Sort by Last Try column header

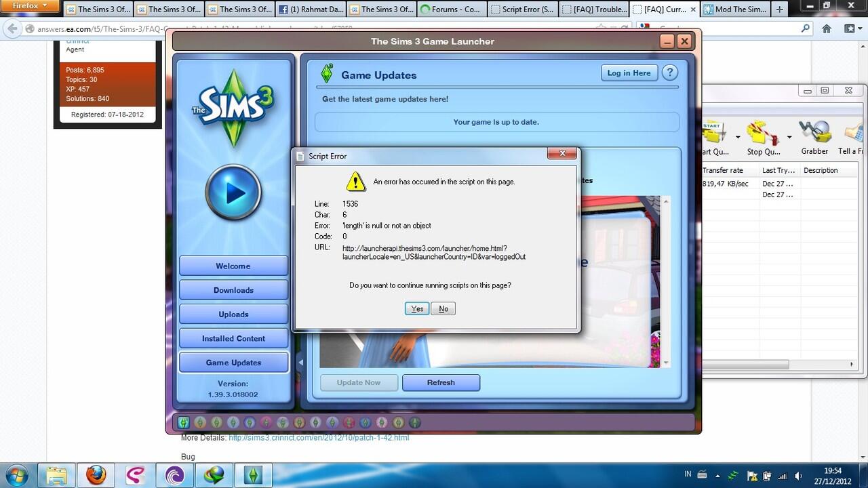(x=779, y=170)
